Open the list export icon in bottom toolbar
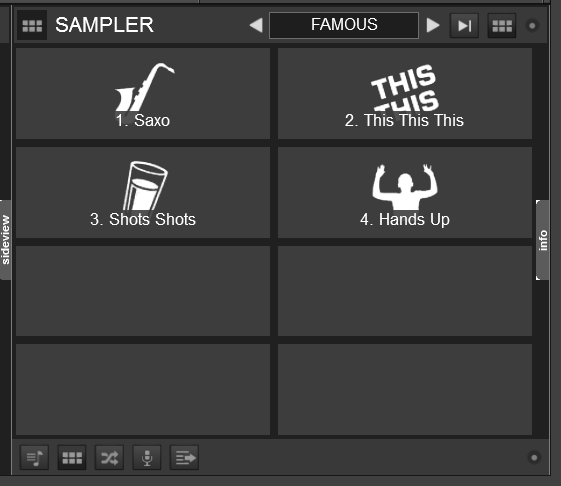This screenshot has height=486, width=561. pos(184,457)
